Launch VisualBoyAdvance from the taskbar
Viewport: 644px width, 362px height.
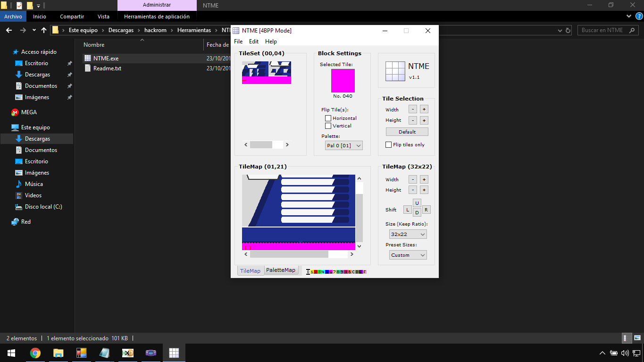tap(151, 353)
